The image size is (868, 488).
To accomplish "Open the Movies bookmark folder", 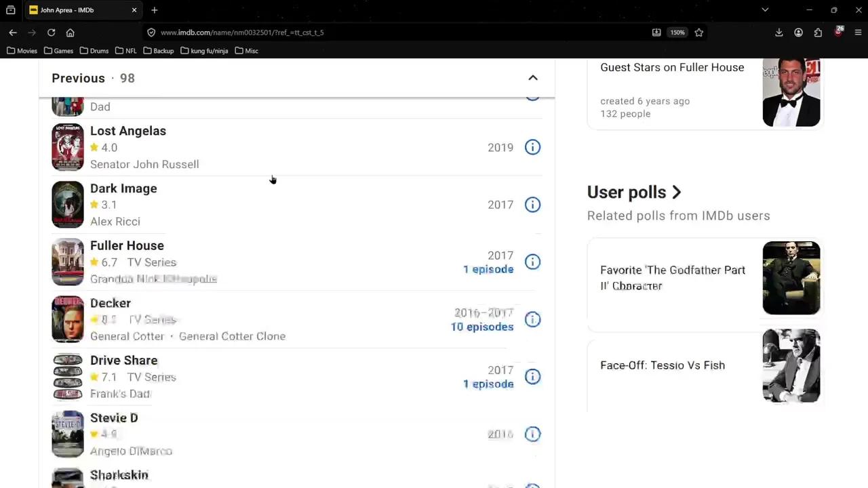I will (x=22, y=51).
